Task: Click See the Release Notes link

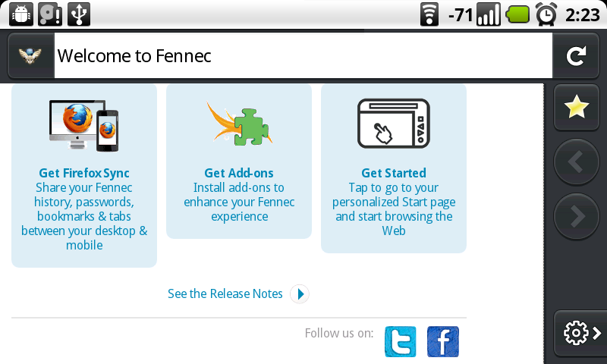Action: pos(225,293)
